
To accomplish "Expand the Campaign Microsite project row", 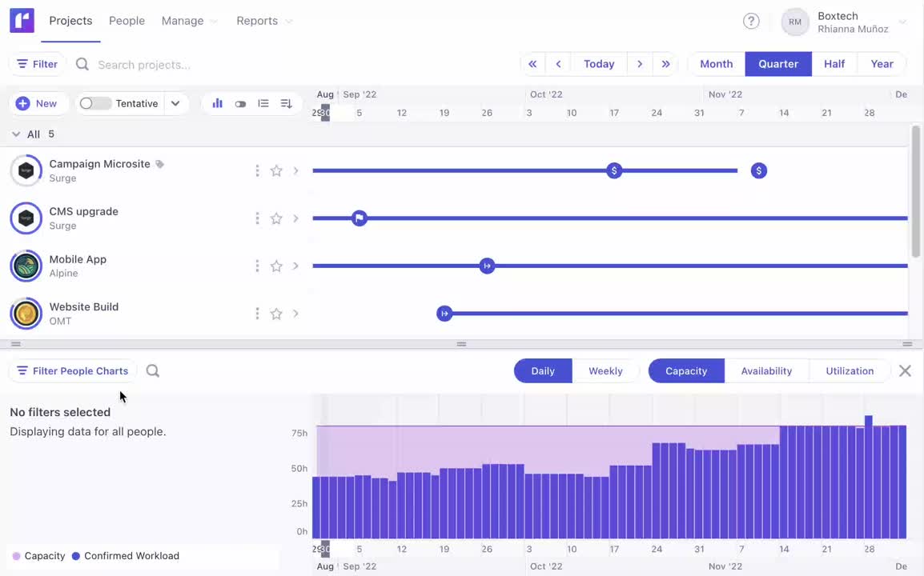I will (x=295, y=170).
